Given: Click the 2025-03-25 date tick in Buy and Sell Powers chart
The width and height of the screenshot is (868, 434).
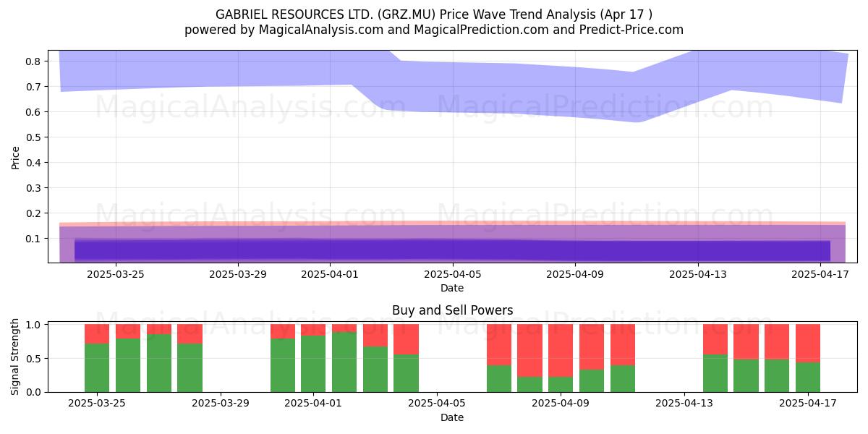Looking at the screenshot, I should coord(97,404).
